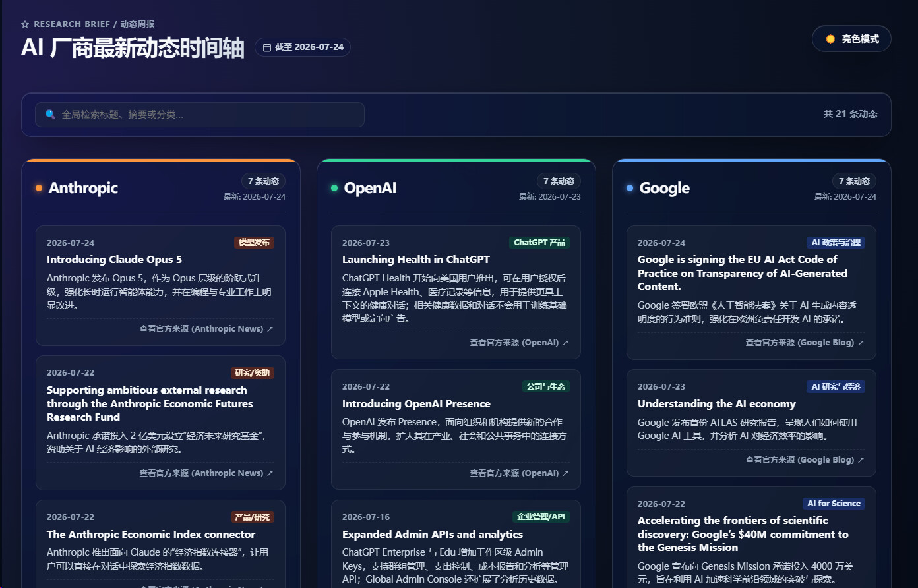Open 查看官方来源 (Google Blog) link under EU AI Act
Screen dimensions: 918x588
805,343
